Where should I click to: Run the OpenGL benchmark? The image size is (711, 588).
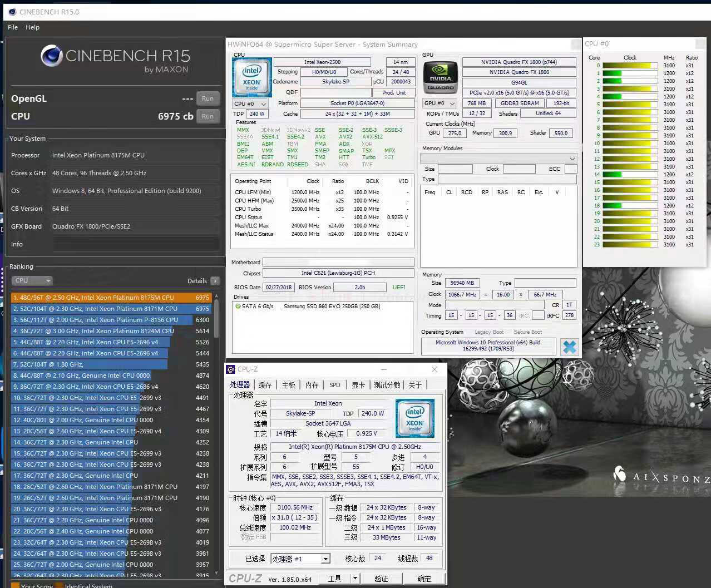(x=208, y=98)
